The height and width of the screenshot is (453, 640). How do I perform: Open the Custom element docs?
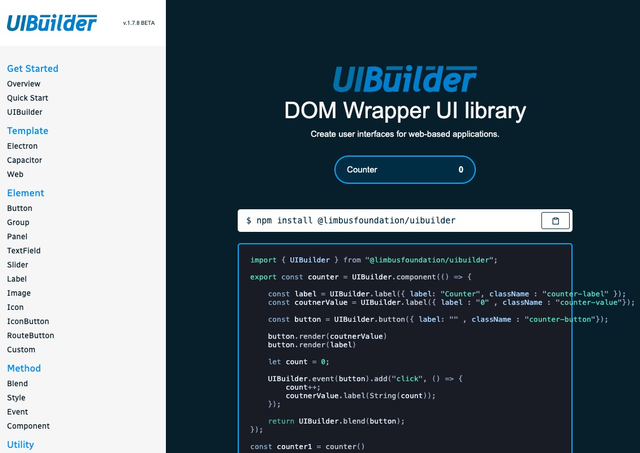(21, 349)
